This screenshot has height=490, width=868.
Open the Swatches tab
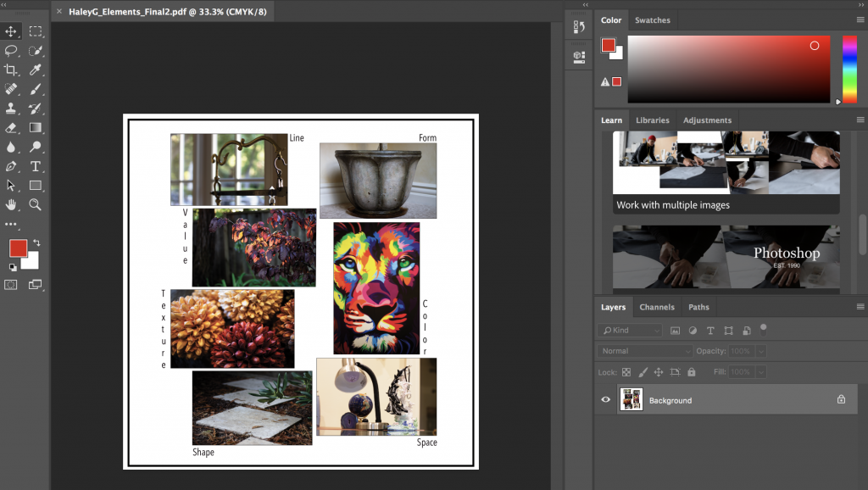tap(653, 19)
